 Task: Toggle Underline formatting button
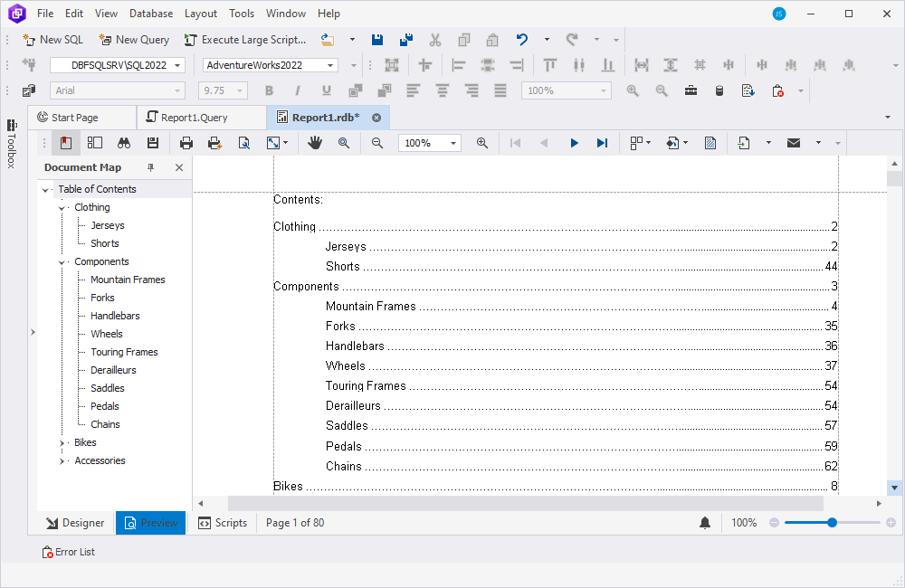[x=327, y=90]
